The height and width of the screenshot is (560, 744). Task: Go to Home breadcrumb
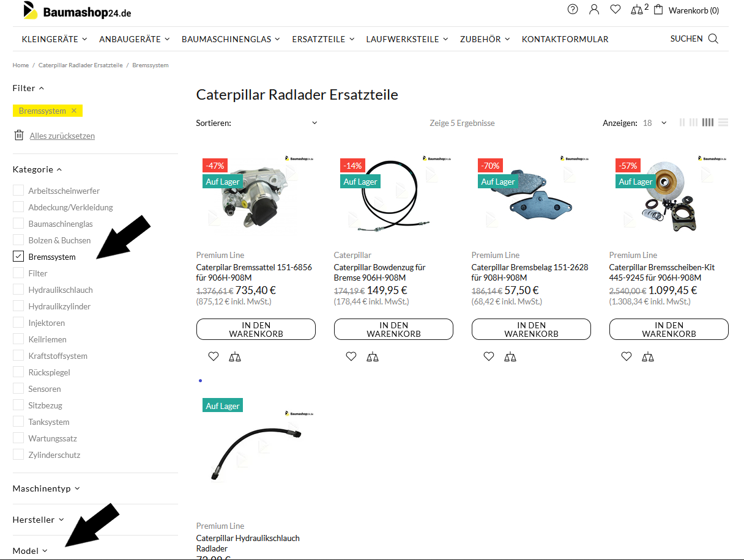[x=21, y=65]
